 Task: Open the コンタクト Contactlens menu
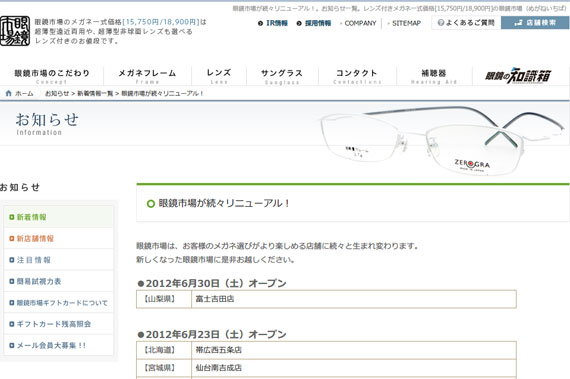click(357, 76)
